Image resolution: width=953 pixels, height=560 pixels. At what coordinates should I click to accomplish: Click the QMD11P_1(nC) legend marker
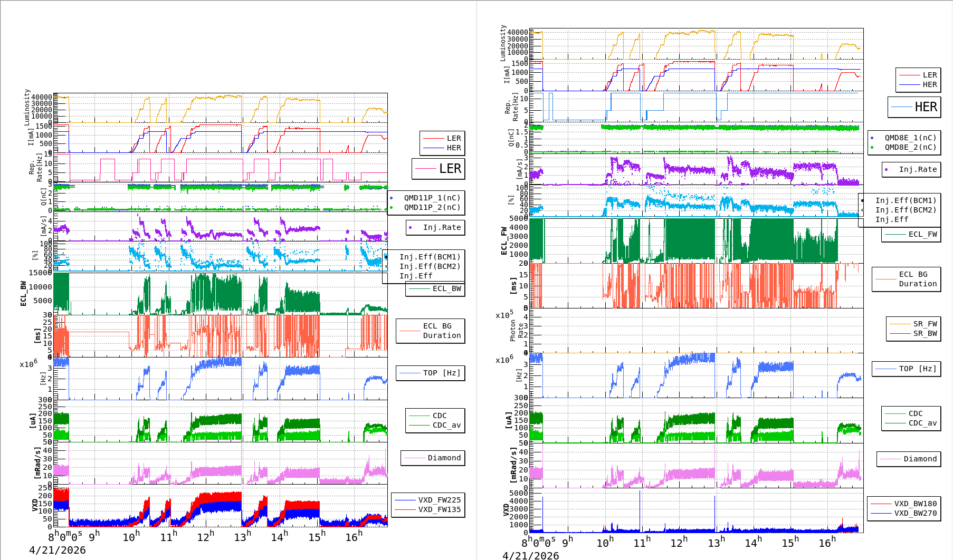tap(391, 198)
